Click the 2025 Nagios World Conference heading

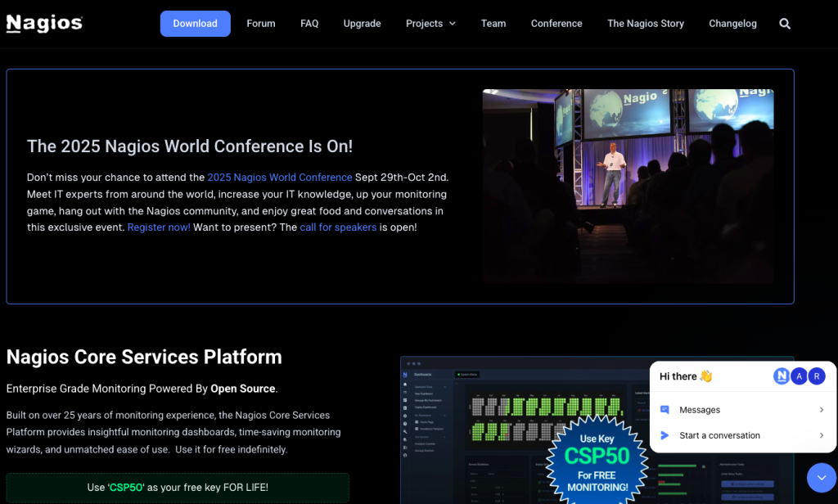(x=190, y=146)
